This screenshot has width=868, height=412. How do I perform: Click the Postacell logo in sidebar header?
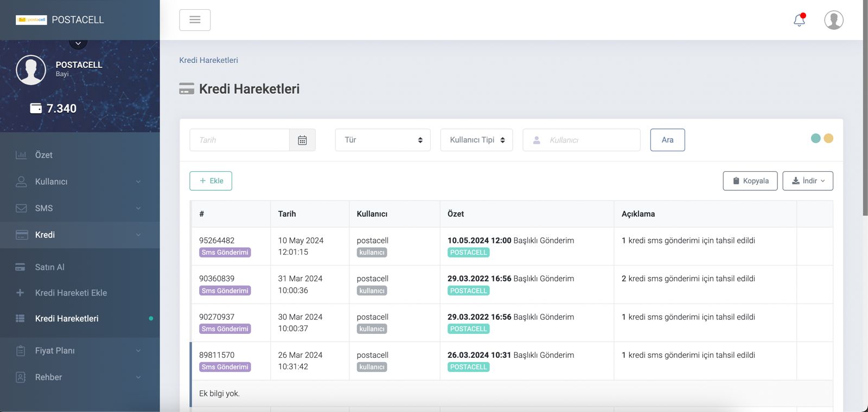click(31, 20)
